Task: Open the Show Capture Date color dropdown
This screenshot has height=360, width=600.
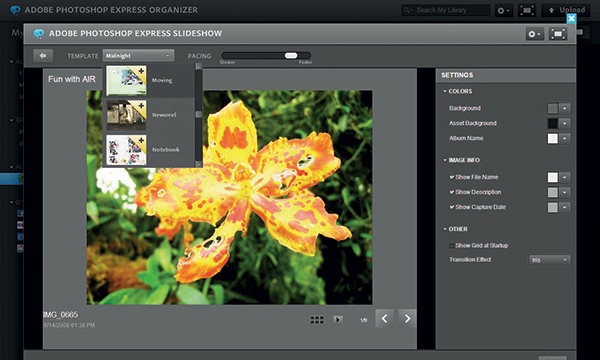Action: click(564, 207)
